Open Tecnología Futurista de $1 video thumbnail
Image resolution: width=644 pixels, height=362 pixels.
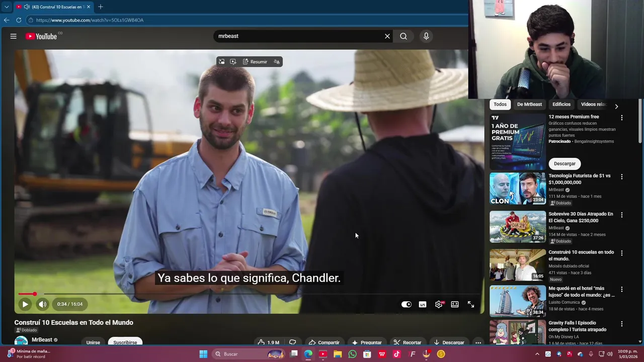point(518,189)
